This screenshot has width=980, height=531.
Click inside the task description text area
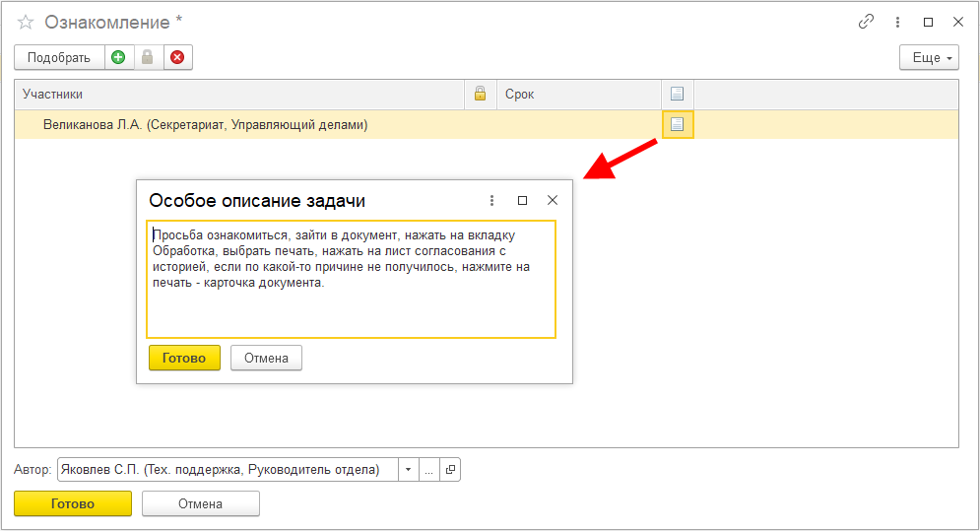pos(352,279)
